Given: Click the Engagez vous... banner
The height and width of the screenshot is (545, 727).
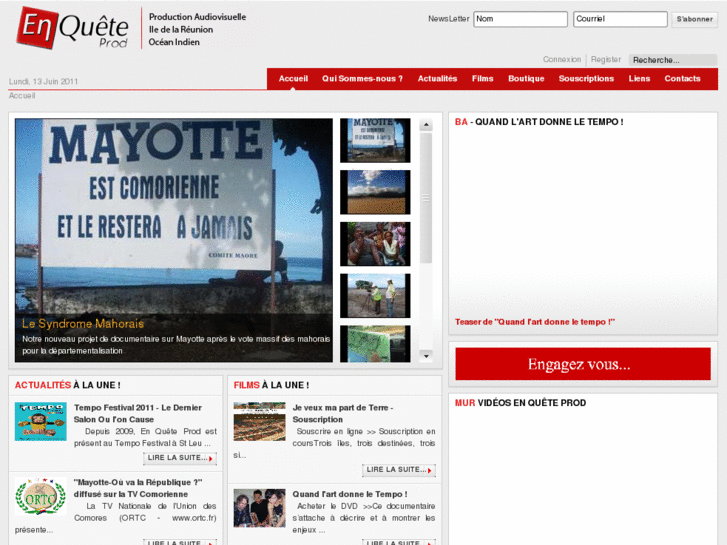Looking at the screenshot, I should (x=583, y=364).
